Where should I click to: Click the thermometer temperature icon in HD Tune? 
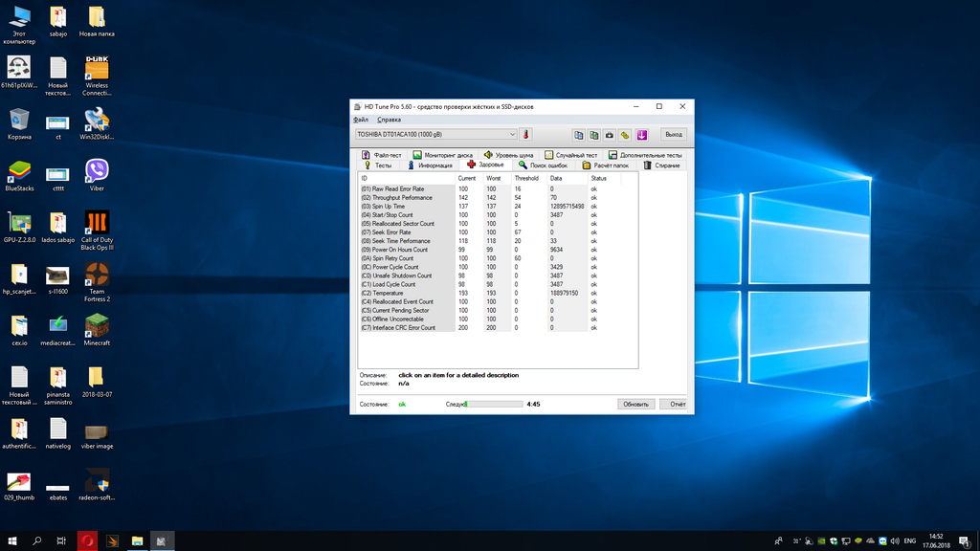[525, 134]
